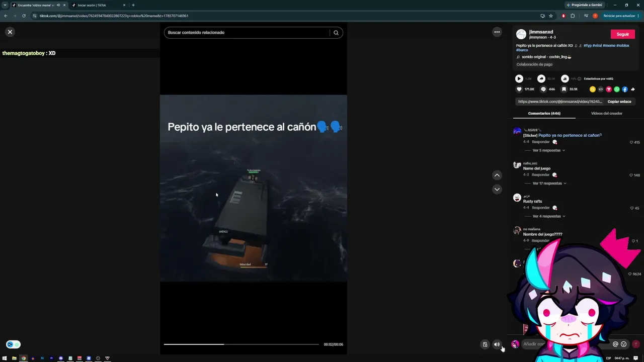Screen dimensions: 644x362
Task: Switch to the 'Comentarios (446)' tab
Action: (x=544, y=114)
